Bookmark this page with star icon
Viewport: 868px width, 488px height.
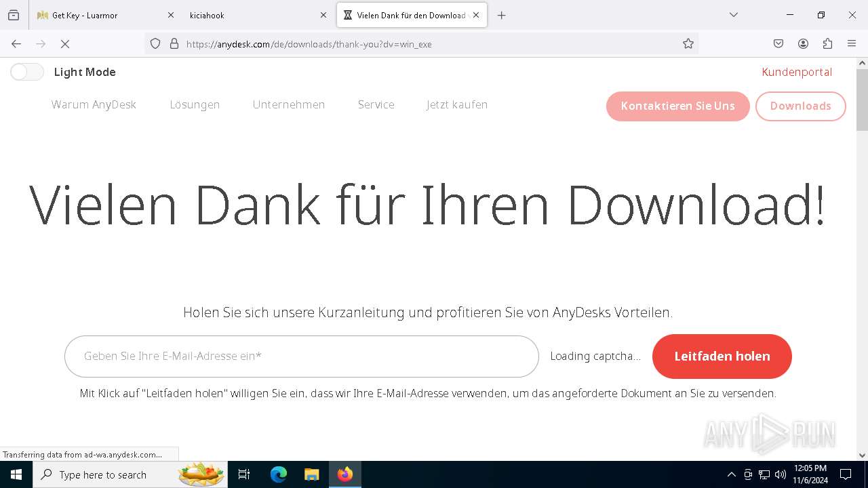point(688,43)
